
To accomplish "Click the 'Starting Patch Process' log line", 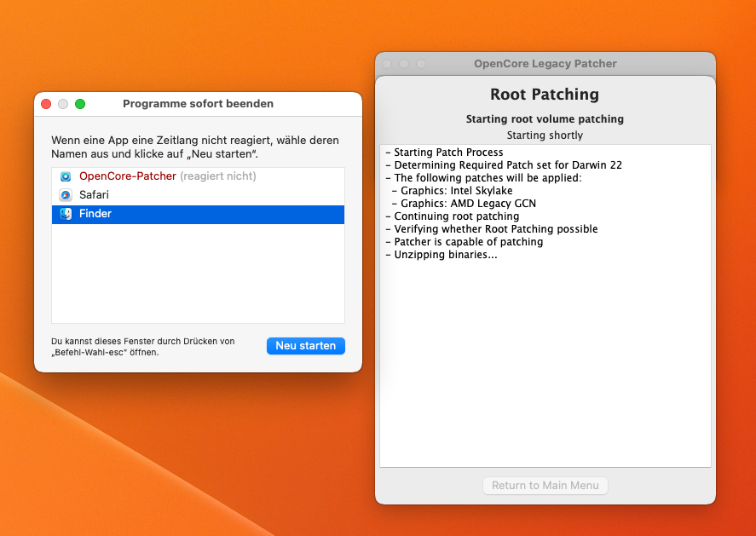I will pyautogui.click(x=445, y=153).
